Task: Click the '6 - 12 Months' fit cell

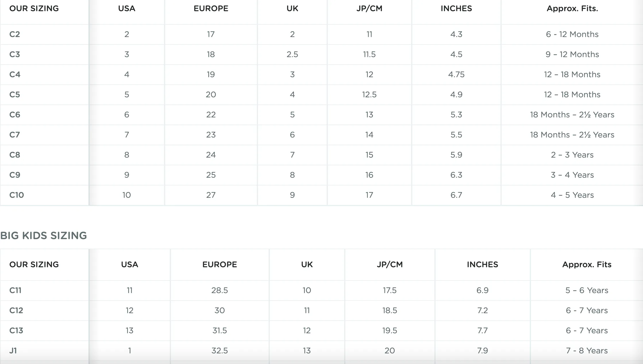Action: click(x=572, y=34)
